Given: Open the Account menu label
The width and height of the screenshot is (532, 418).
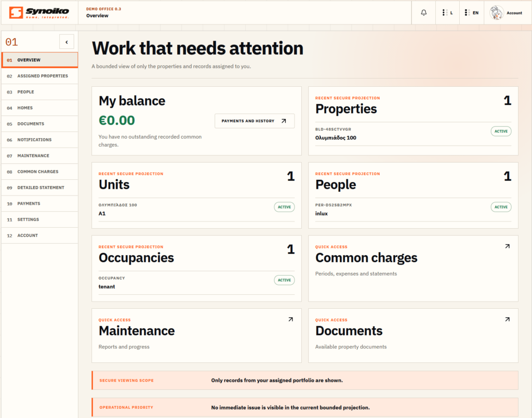Looking at the screenshot, I should 514,13.
